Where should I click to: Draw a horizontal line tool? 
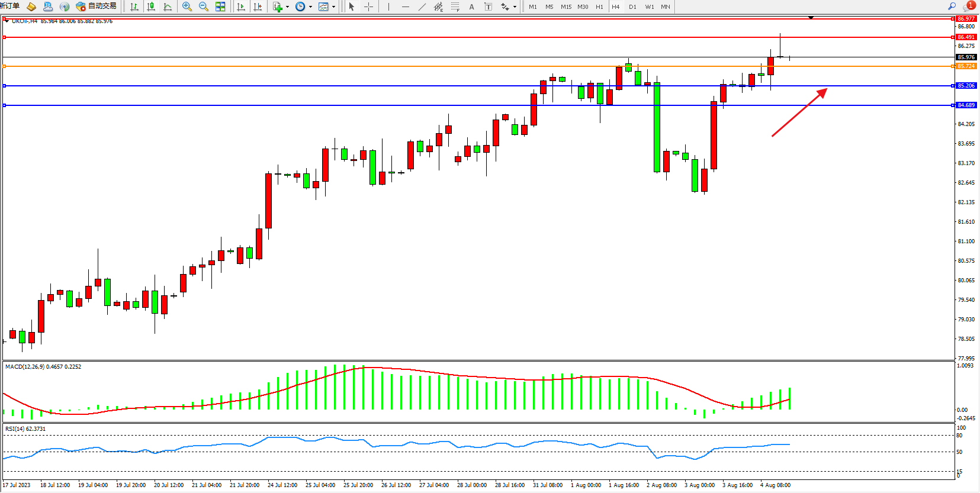click(x=405, y=7)
